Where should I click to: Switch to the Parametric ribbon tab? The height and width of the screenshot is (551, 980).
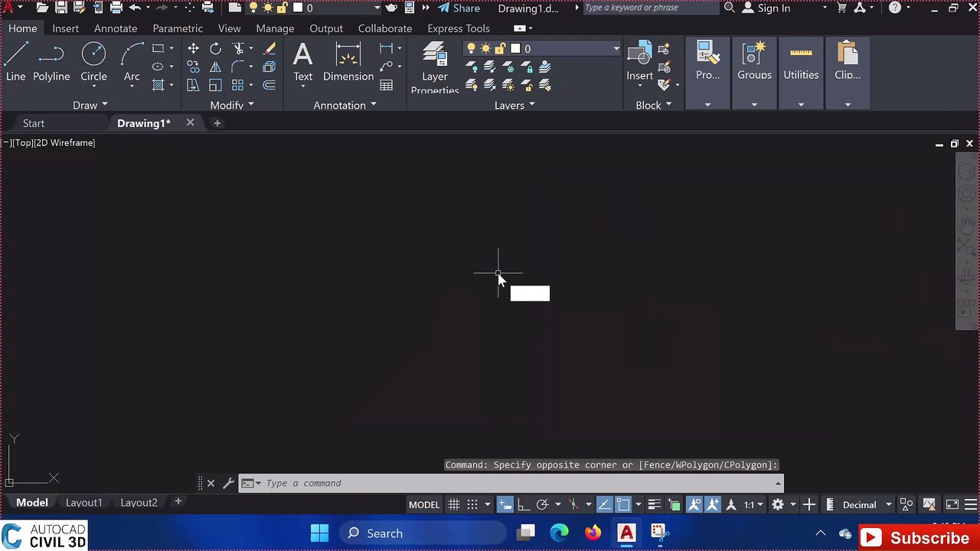(178, 28)
